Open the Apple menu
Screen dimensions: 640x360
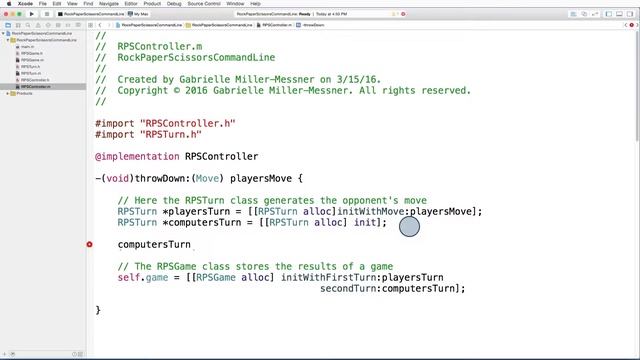(x=9, y=4)
